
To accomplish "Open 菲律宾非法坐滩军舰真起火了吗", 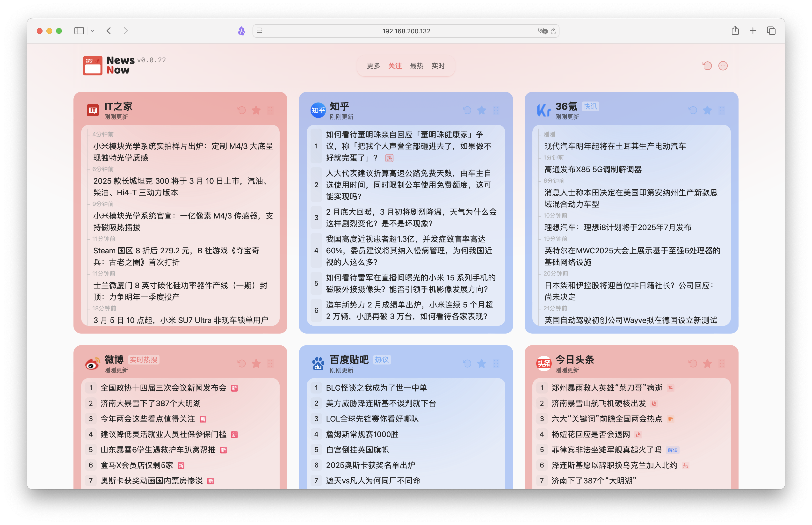I will pyautogui.click(x=606, y=450).
